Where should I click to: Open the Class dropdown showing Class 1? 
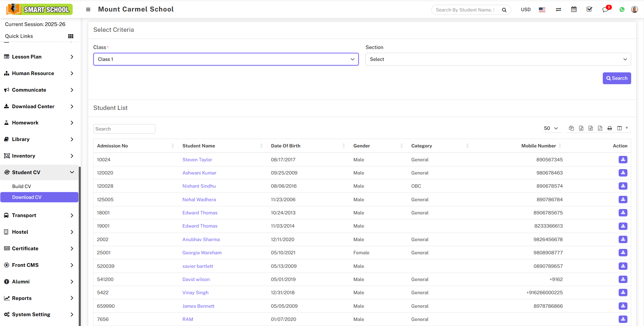click(226, 59)
